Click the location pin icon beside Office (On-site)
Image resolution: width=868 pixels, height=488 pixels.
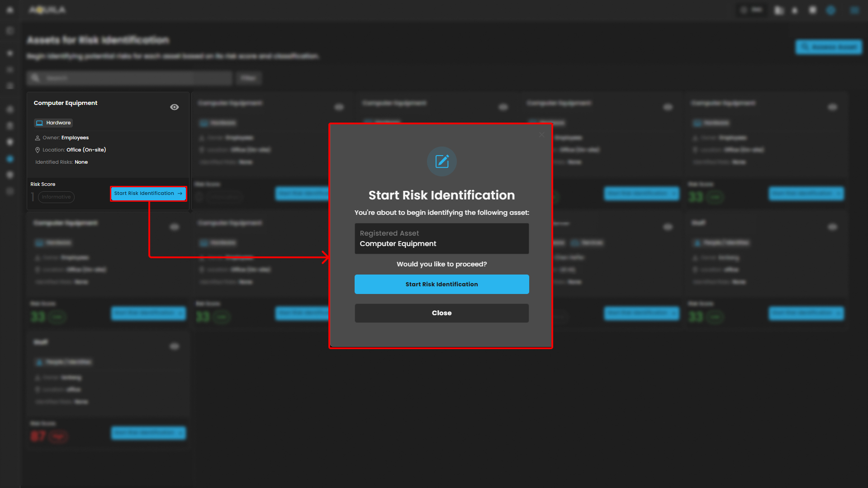pyautogui.click(x=38, y=150)
